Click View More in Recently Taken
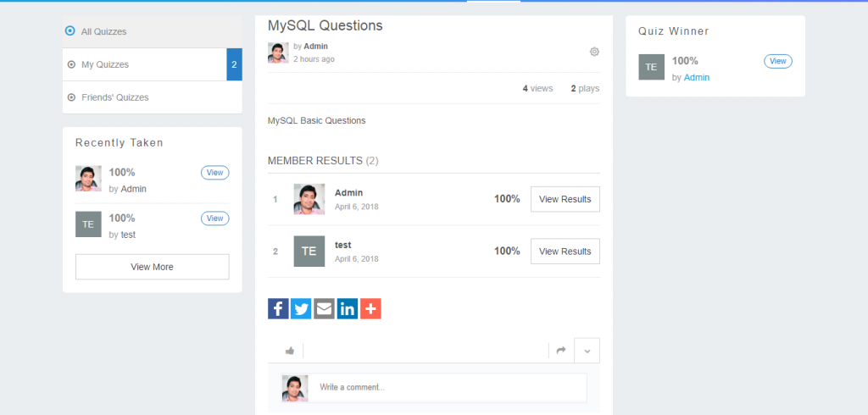Screen dimensions: 868x415 click(x=152, y=267)
